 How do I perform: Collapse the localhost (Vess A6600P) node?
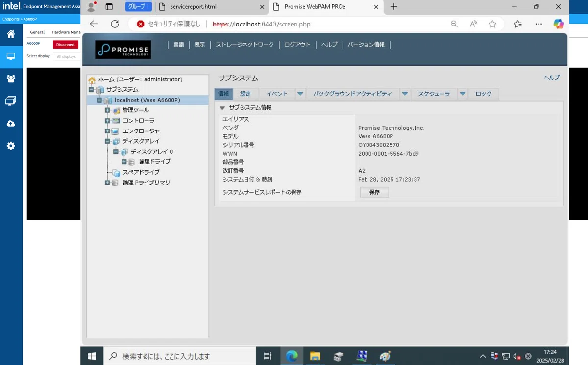pyautogui.click(x=99, y=100)
